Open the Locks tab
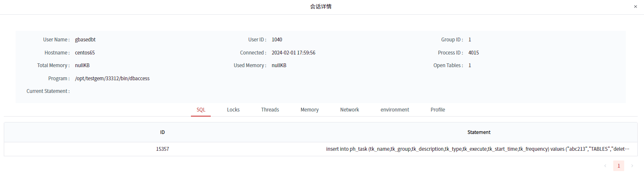Image resolution: width=644 pixels, height=174 pixels. [x=233, y=110]
